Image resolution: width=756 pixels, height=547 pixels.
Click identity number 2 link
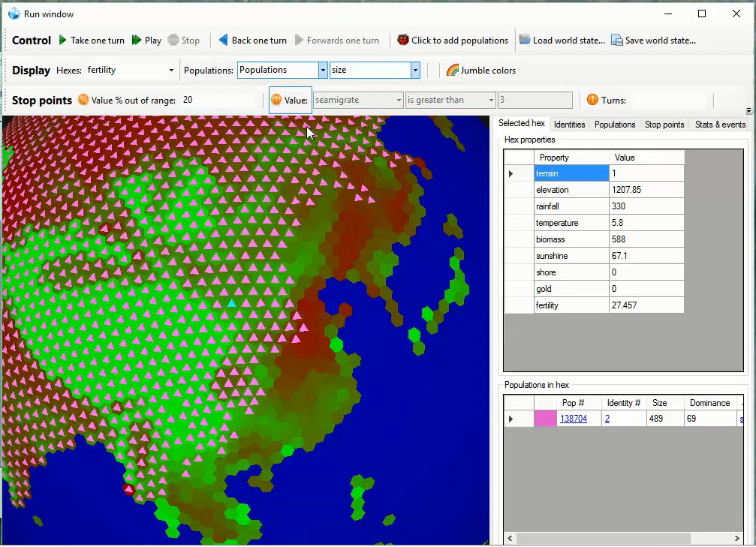click(607, 419)
